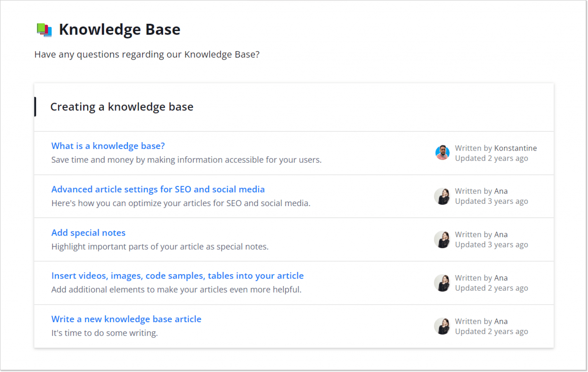The height and width of the screenshot is (372, 588).
Task: Open the article What is a knowledge base?
Action: (x=108, y=146)
